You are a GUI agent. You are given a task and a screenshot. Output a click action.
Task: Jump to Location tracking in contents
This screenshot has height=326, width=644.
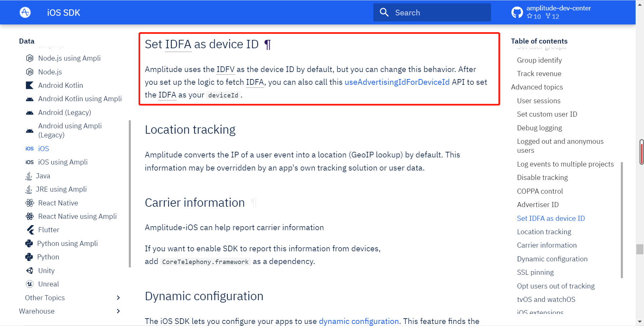(x=544, y=232)
